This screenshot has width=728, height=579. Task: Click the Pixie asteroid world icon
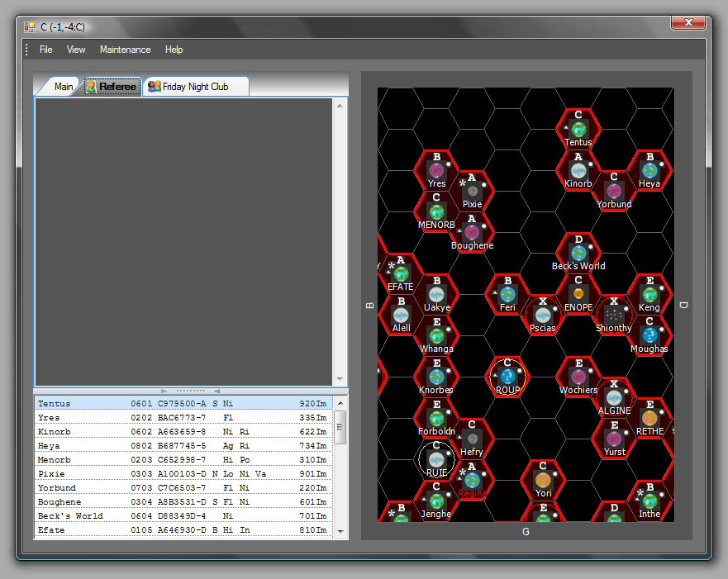(472, 191)
